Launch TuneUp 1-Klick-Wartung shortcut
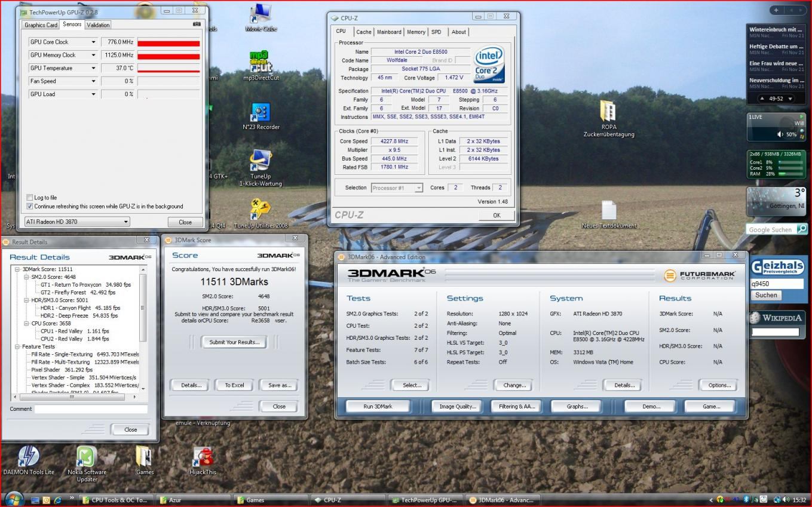Image resolution: width=812 pixels, height=507 pixels. tap(261, 168)
